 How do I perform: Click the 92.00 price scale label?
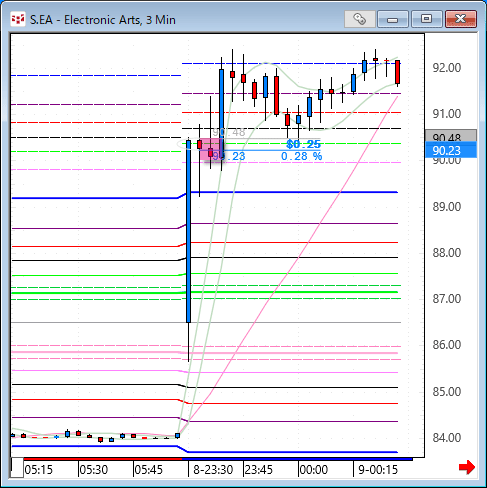pyautogui.click(x=447, y=68)
